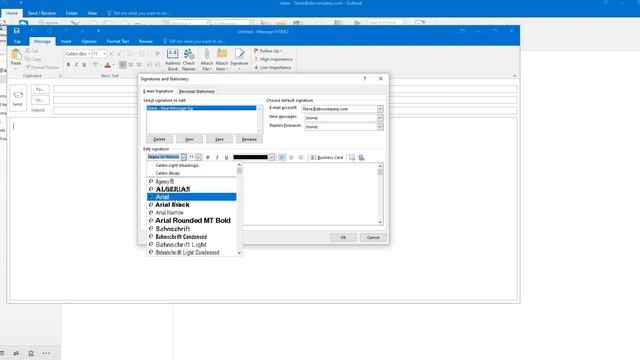Click the Send button in message window
The height and width of the screenshot is (360, 640).
click(18, 98)
